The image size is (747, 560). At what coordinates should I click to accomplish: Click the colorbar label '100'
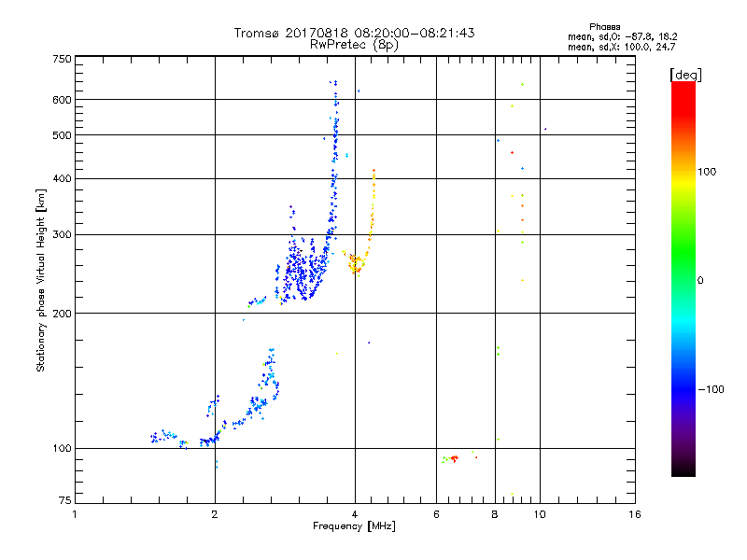pos(707,172)
